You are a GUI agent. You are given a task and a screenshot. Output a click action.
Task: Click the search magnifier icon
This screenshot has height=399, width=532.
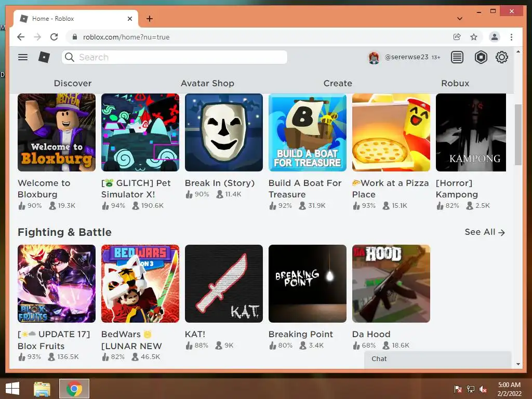tap(70, 57)
